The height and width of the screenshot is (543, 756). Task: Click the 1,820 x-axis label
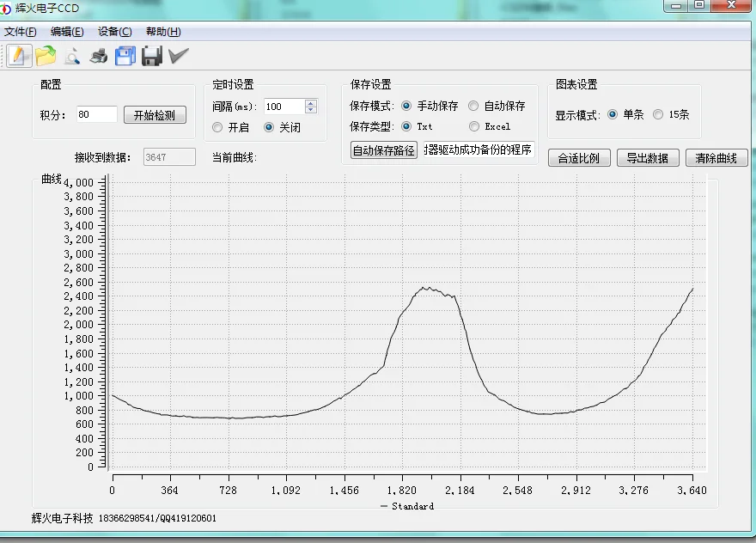tap(402, 491)
